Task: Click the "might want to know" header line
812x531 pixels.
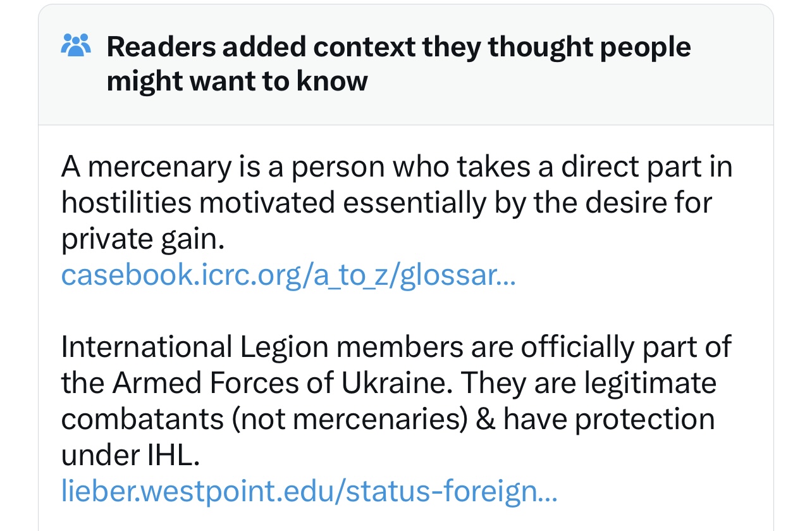Action: 237,81
